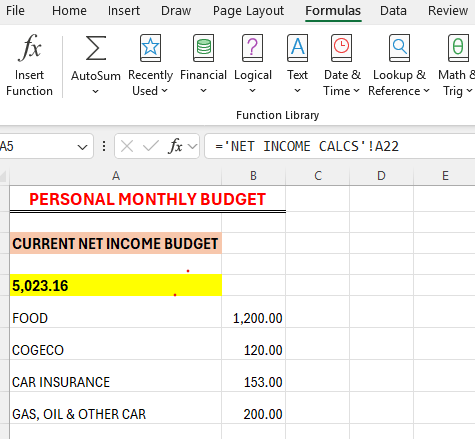Screen dimensions: 475x439
Task: Select column B header
Action: coord(253,176)
